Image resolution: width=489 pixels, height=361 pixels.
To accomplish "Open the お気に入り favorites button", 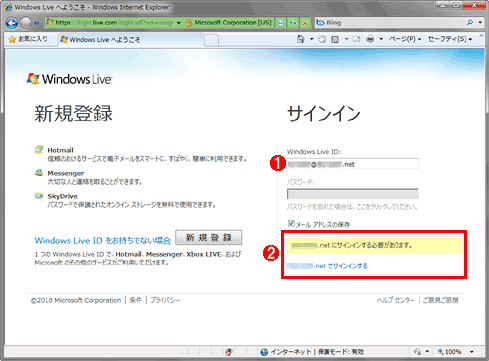I will [x=28, y=39].
